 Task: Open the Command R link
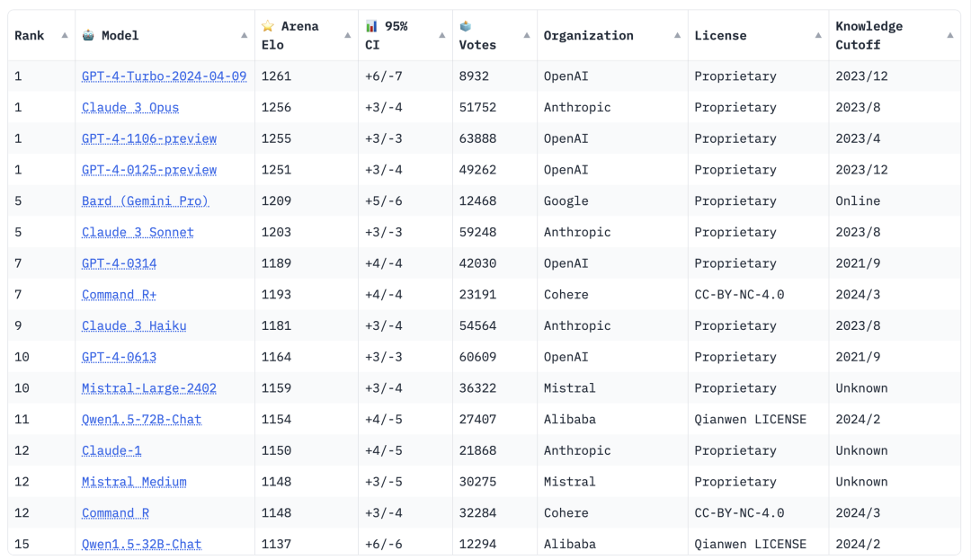tap(115, 513)
